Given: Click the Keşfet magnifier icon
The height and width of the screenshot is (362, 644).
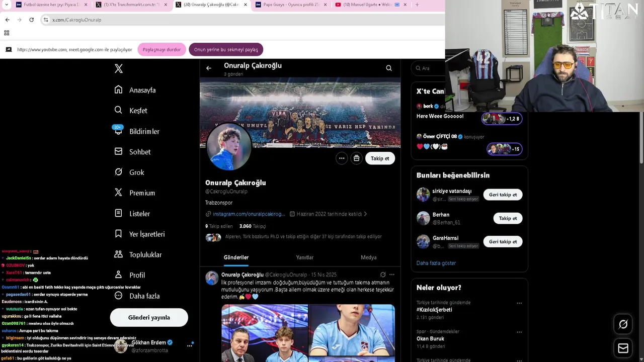Looking at the screenshot, I should pos(118,110).
